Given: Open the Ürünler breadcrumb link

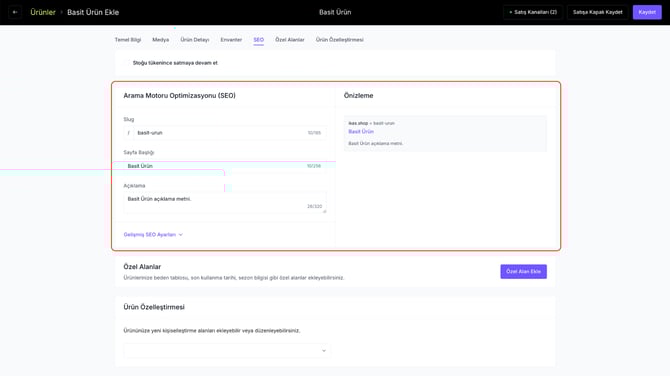Looking at the screenshot, I should 43,12.
